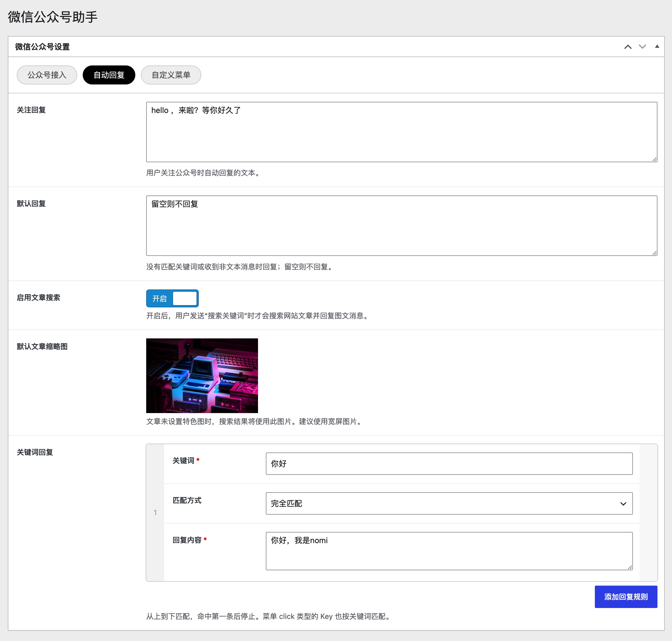Click the 启用文章搜索 field label
672x641 pixels.
[x=38, y=298]
